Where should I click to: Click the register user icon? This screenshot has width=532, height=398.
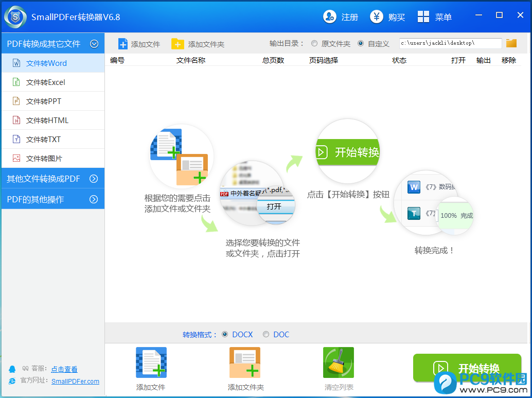(x=329, y=16)
